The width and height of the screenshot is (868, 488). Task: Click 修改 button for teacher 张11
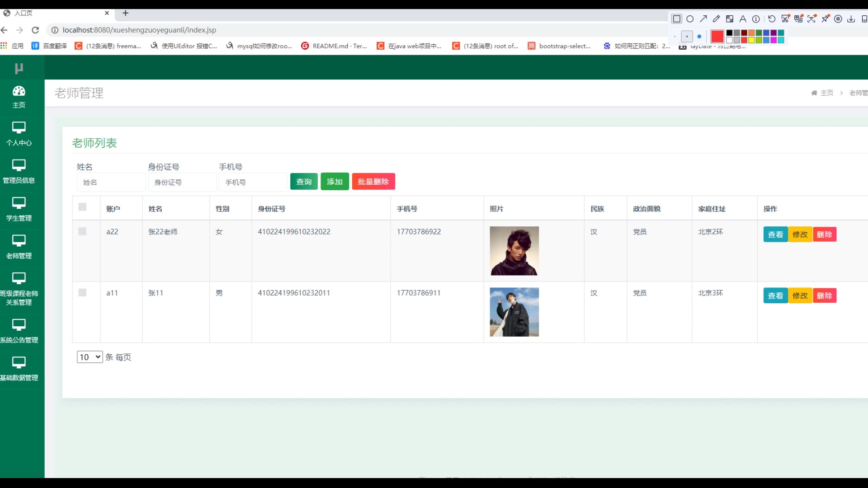[x=800, y=296]
